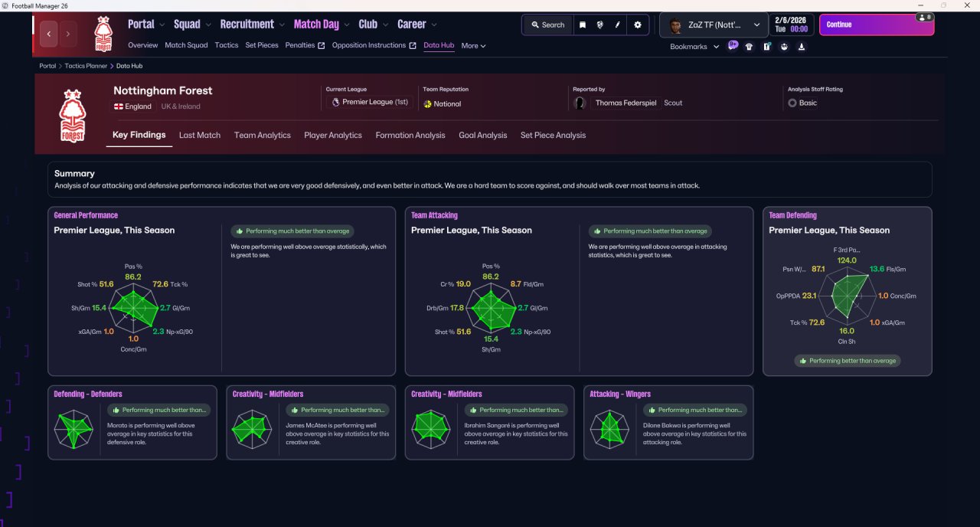The width and height of the screenshot is (980, 527).
Task: Open the Attacking - Wingers card for Dilane Bakwa
Action: (x=668, y=423)
